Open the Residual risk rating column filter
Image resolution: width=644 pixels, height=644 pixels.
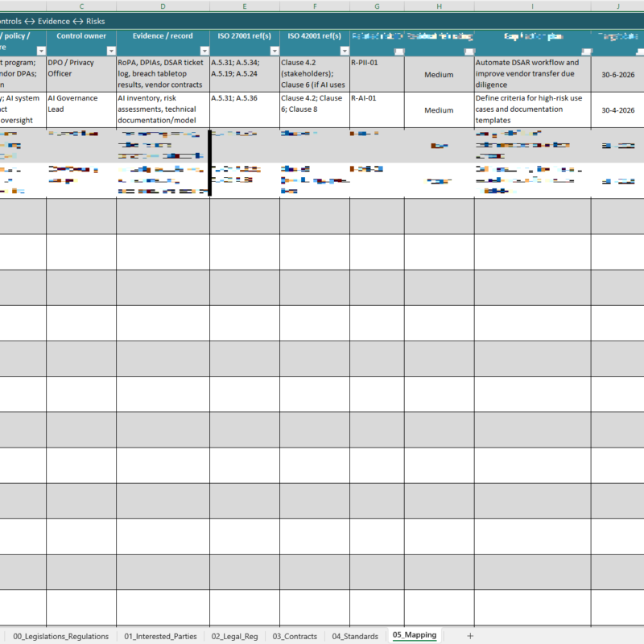470,50
